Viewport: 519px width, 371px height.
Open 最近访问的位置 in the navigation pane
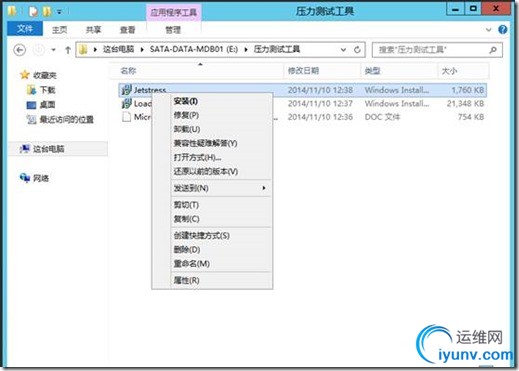pos(67,119)
